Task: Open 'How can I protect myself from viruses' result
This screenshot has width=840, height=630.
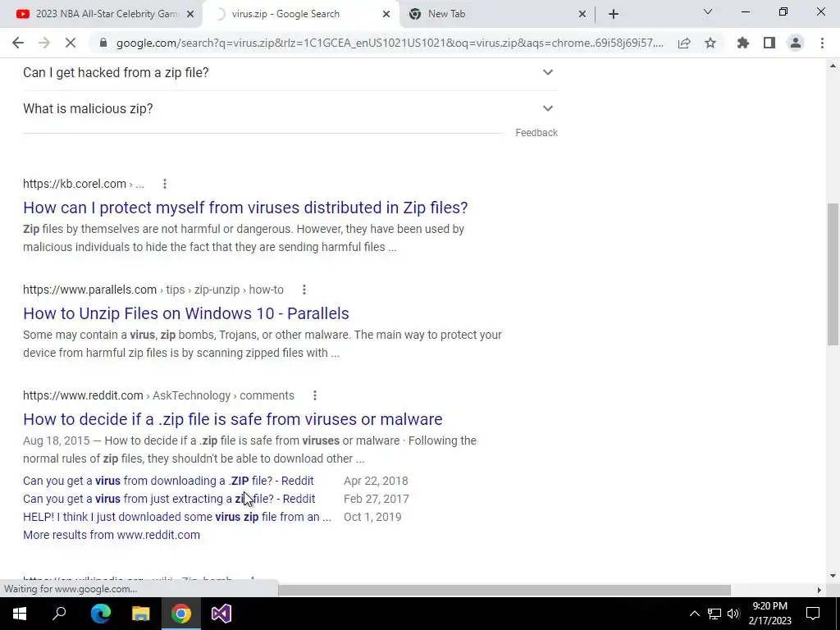Action: [245, 208]
